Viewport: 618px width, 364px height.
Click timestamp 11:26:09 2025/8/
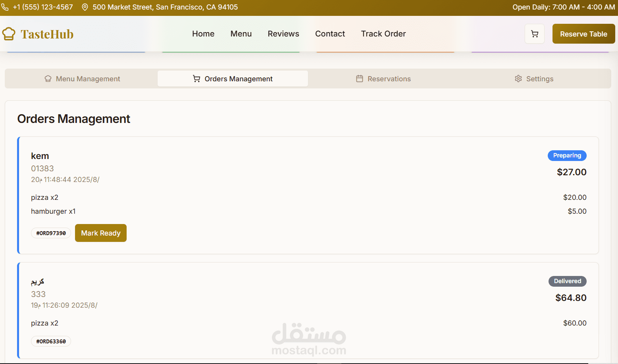[64, 305]
